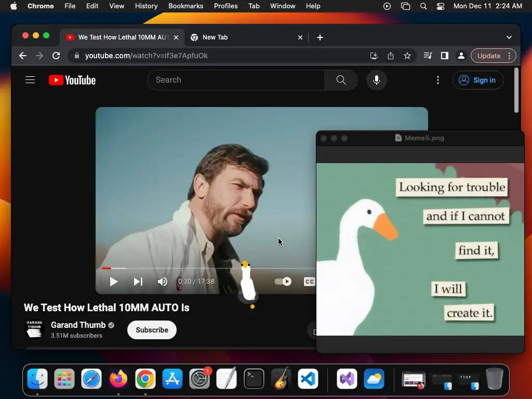
Task: Open System Settings from the dock
Action: [199, 379]
